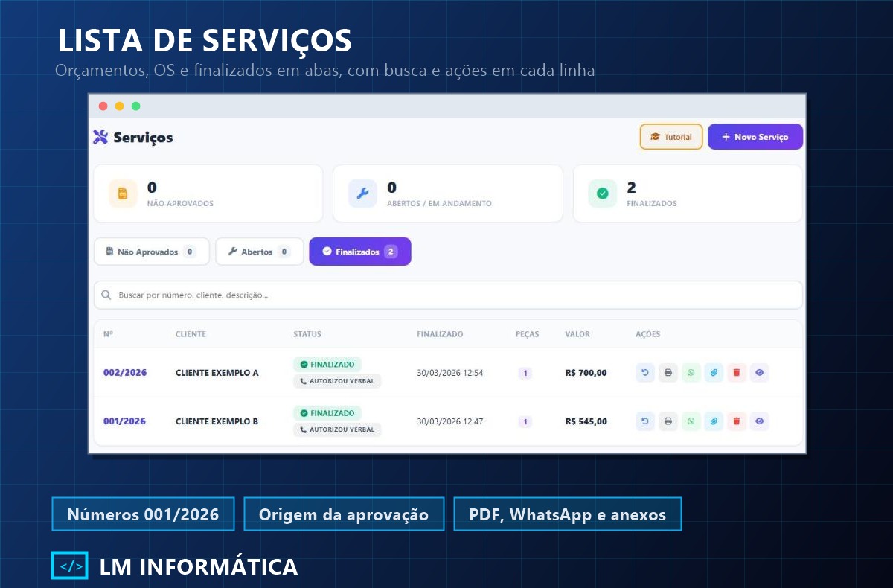Delete service 001/2026 with the trash icon
Viewport: 893px width, 588px height.
click(x=737, y=421)
